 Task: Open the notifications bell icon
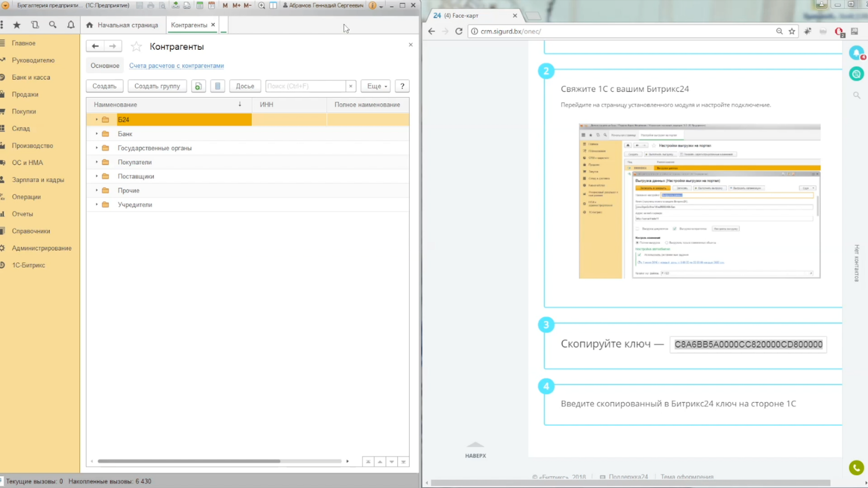tap(71, 25)
